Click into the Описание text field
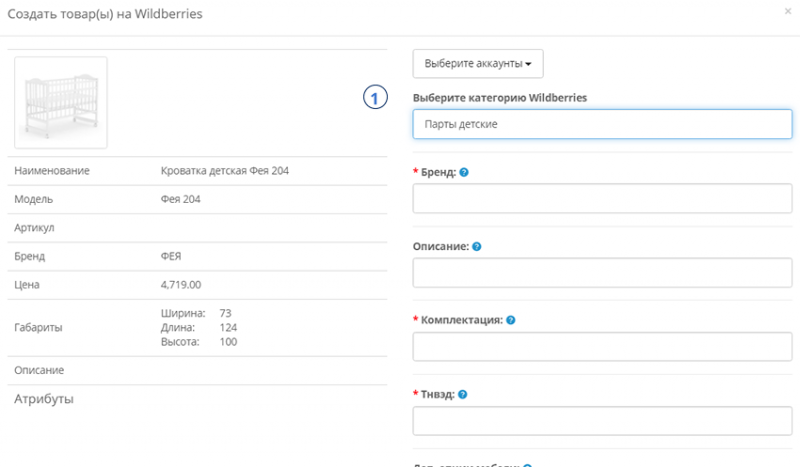 (x=602, y=272)
